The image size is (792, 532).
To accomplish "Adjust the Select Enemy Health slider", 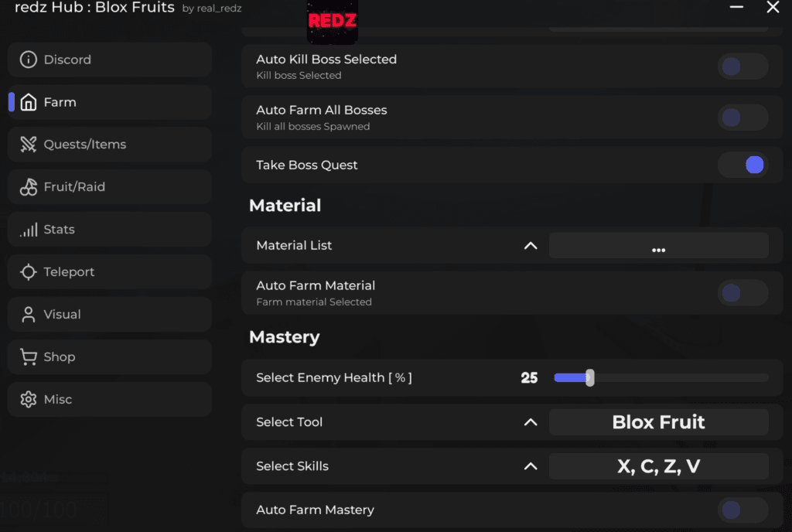I will (590, 377).
